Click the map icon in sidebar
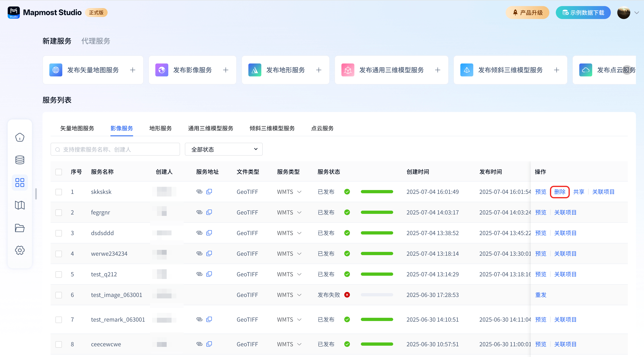Image resolution: width=644 pixels, height=357 pixels. [20, 205]
